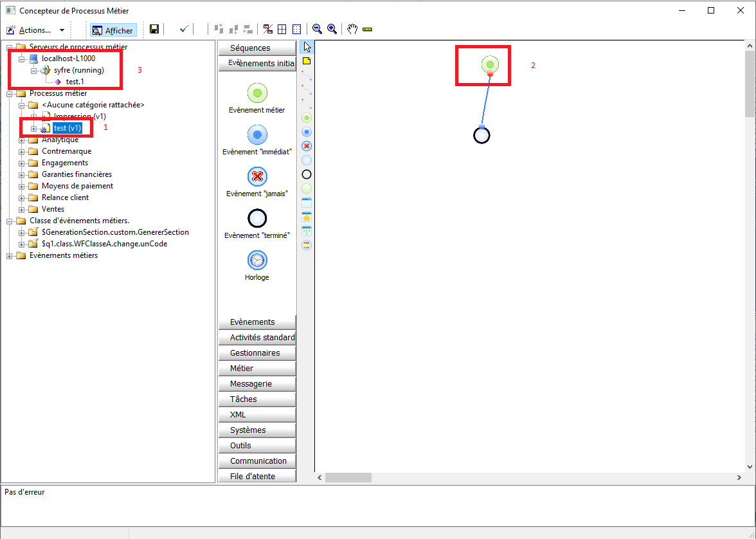756x539 pixels.
Task: Open the Activités standard palette section
Action: pyautogui.click(x=257, y=337)
